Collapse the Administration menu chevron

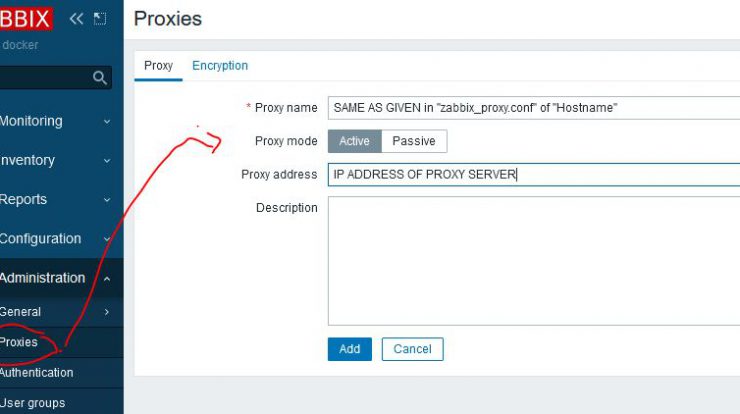tap(107, 279)
